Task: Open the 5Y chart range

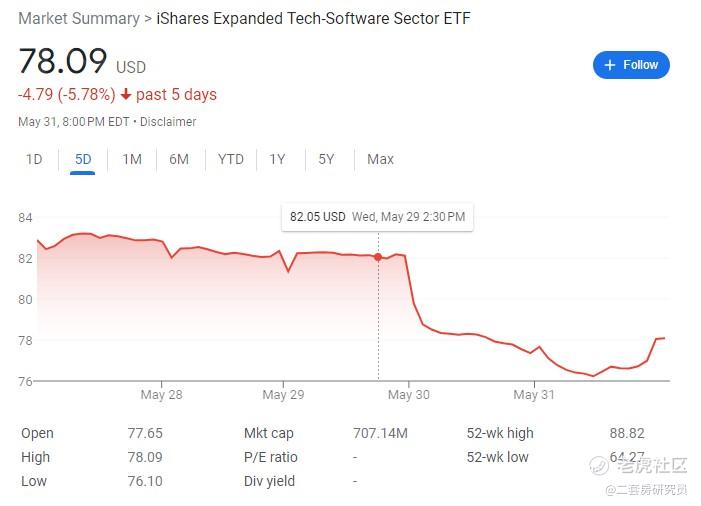Action: coord(326,159)
